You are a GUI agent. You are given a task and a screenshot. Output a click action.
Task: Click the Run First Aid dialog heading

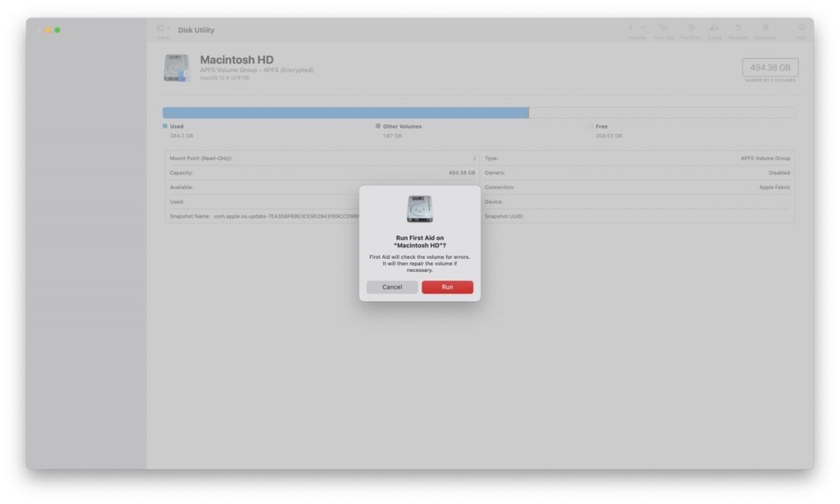click(x=419, y=242)
